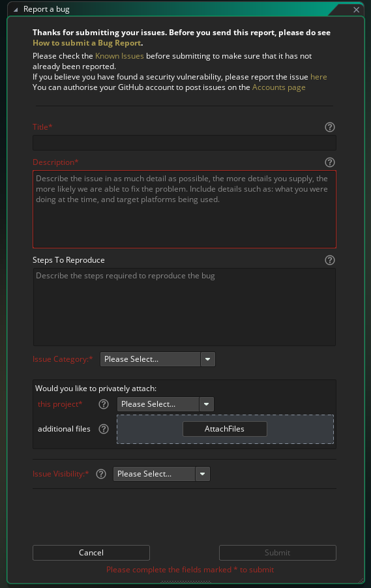
Task: Open help for Steps To Reproduce
Action: pos(330,260)
